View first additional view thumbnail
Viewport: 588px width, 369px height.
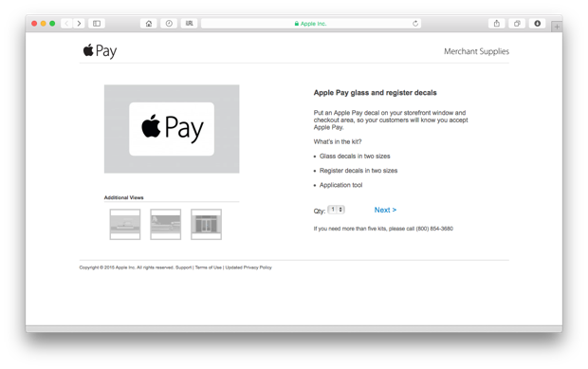point(125,224)
